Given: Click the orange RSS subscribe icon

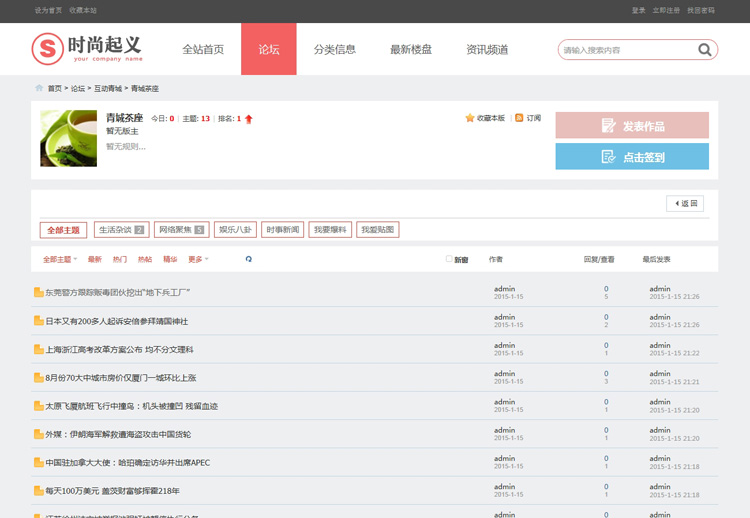Looking at the screenshot, I should (519, 118).
